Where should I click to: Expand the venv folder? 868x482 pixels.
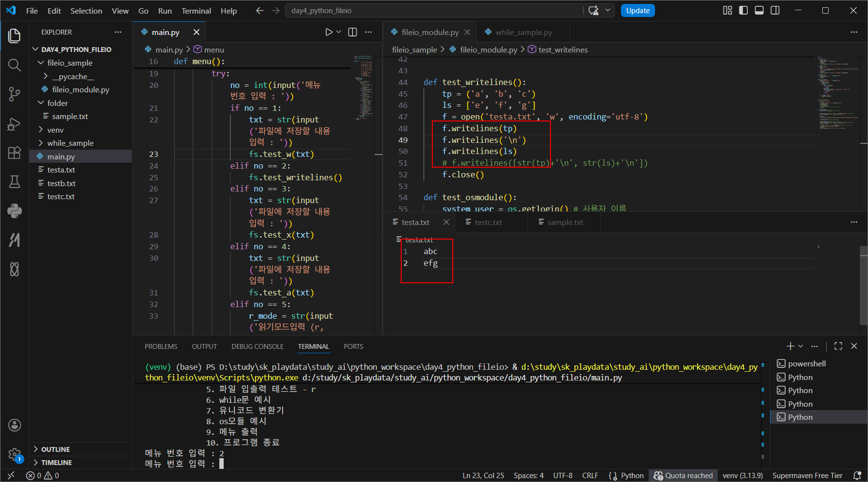(x=81, y=130)
